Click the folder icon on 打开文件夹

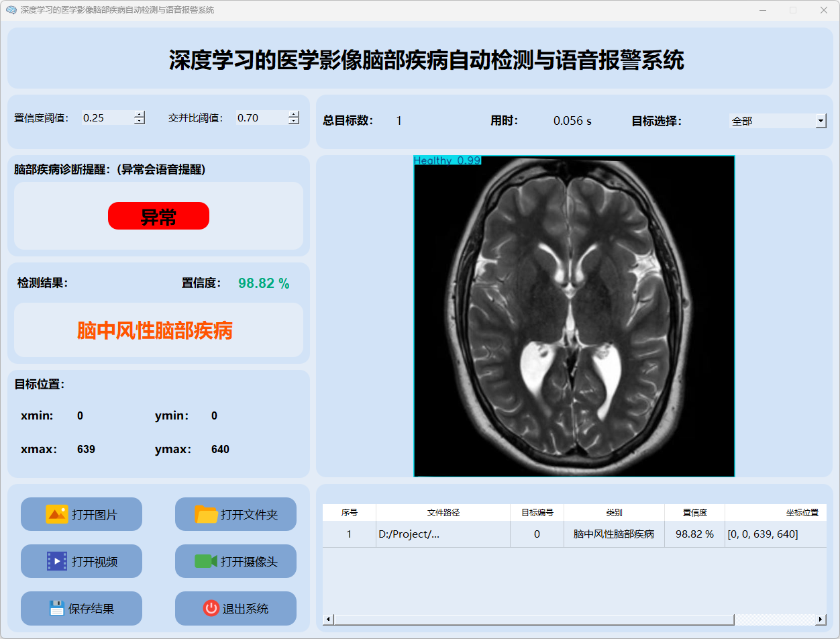click(206, 514)
